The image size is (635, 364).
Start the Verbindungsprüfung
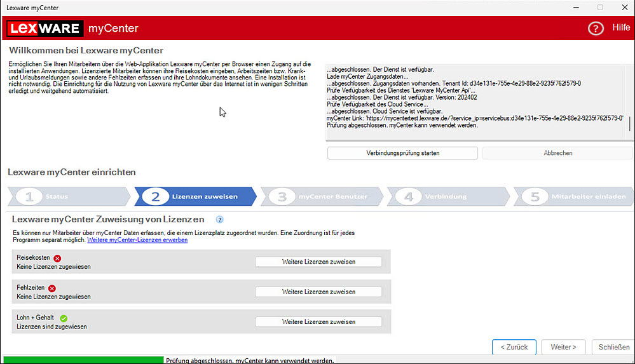tap(402, 153)
